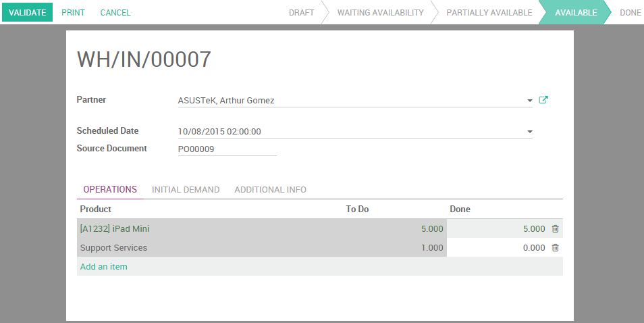Screen dimensions: 644x323
Task: Select the Draft status stage
Action: click(301, 13)
